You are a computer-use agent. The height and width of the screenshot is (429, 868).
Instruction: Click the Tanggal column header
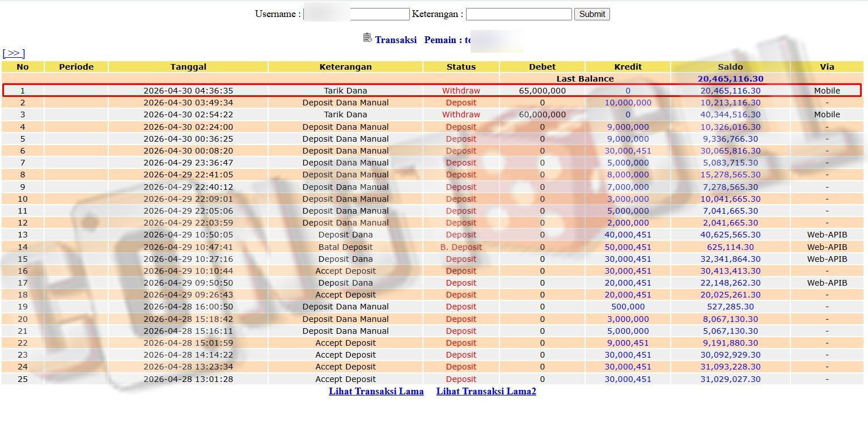pos(188,67)
